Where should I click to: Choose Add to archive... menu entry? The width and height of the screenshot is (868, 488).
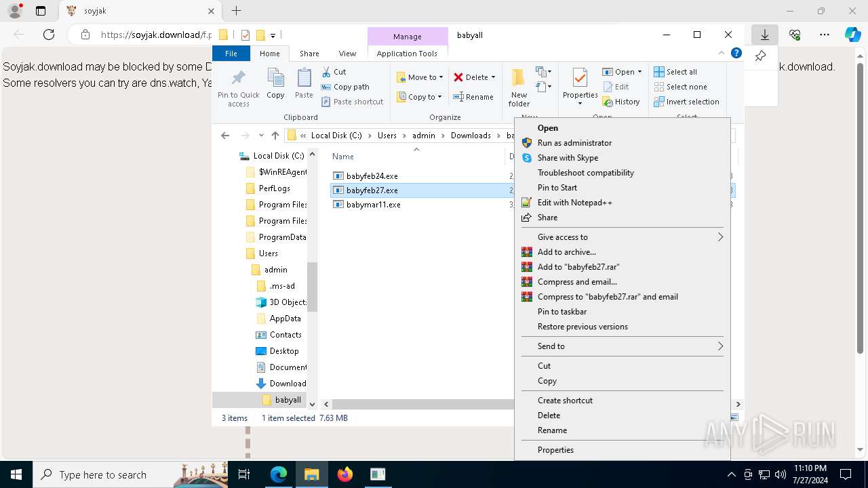[623, 252]
